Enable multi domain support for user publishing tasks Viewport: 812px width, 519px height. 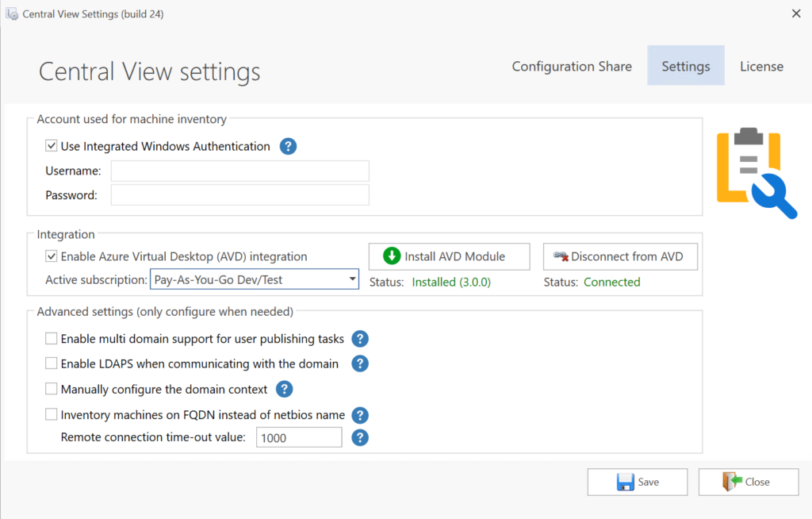(x=51, y=339)
